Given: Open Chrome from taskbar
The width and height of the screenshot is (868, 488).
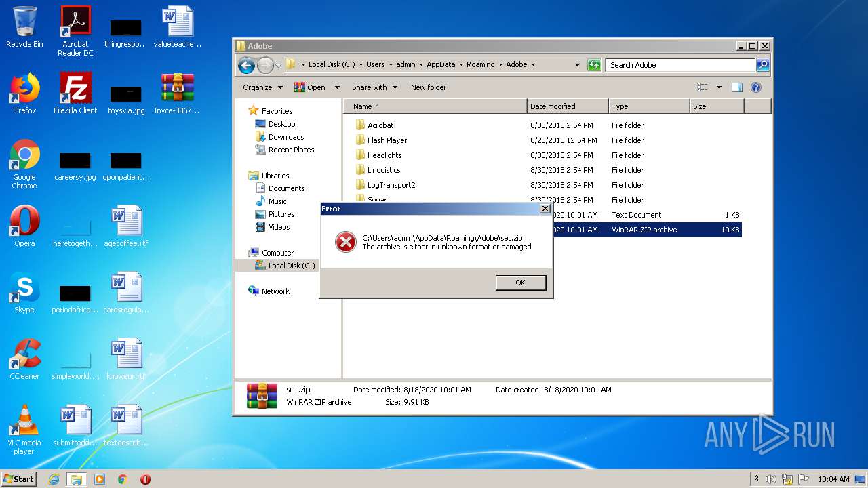Looking at the screenshot, I should [122, 479].
